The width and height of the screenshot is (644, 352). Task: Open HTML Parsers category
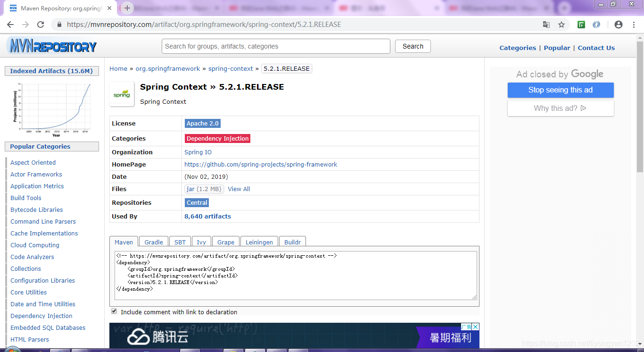[30, 339]
